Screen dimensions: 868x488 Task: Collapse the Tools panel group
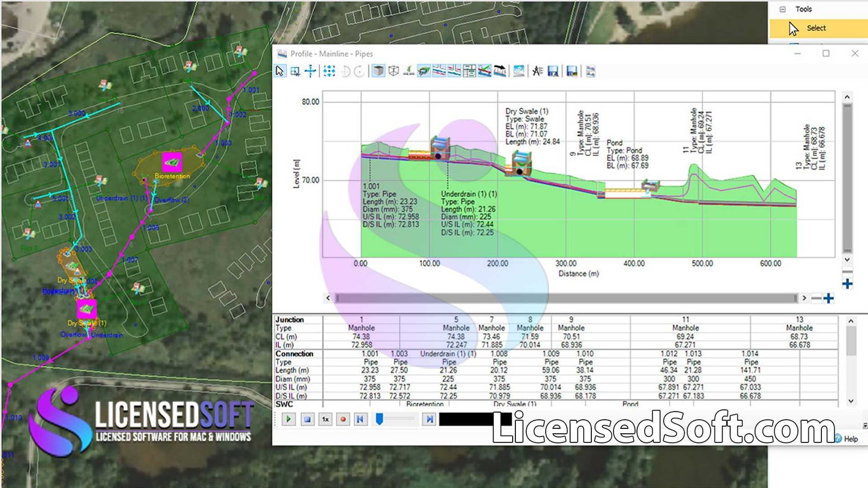click(782, 9)
